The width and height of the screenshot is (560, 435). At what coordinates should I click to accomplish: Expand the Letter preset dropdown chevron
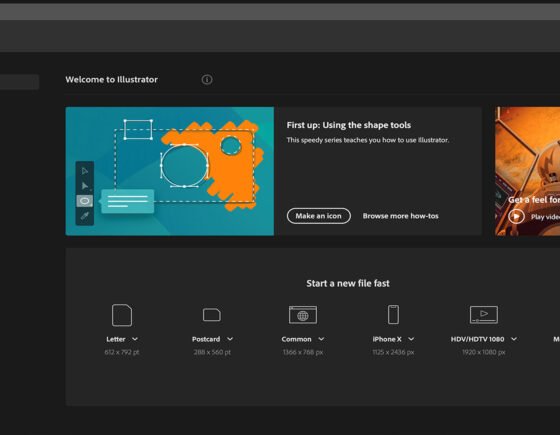pyautogui.click(x=135, y=339)
